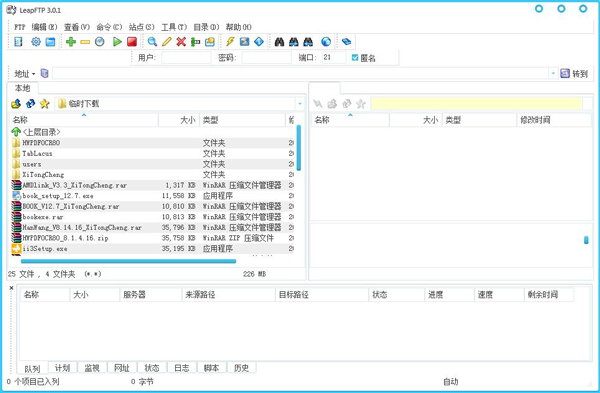
Task: Switch to the 脚本 tab
Action: [211, 368]
